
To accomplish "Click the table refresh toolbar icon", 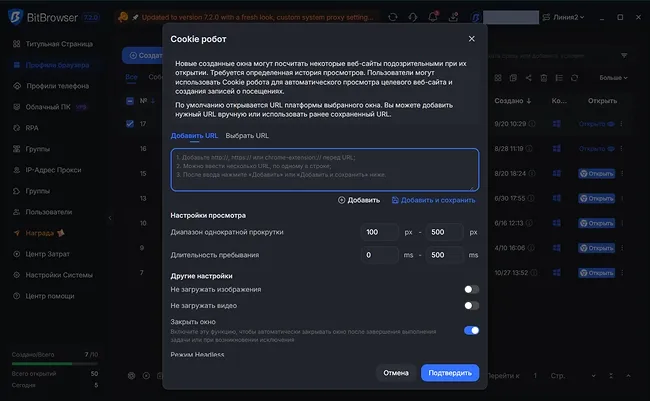I will tap(574, 78).
